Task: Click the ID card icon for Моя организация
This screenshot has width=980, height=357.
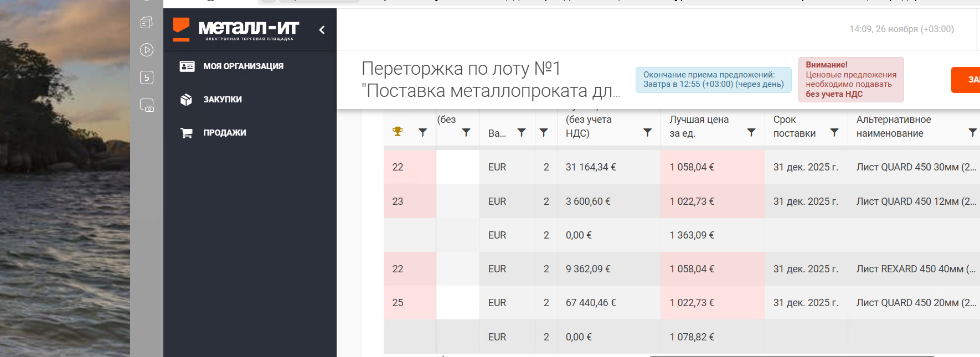Action: coord(187,66)
